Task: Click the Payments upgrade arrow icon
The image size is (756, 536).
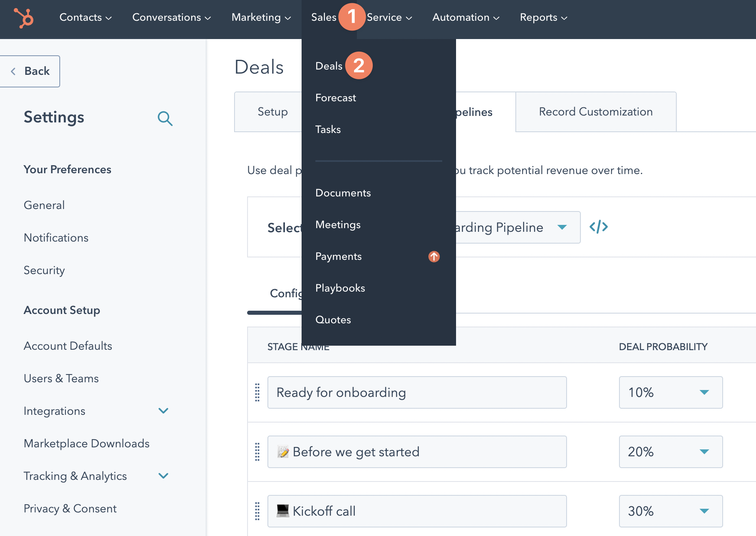Action: (434, 257)
